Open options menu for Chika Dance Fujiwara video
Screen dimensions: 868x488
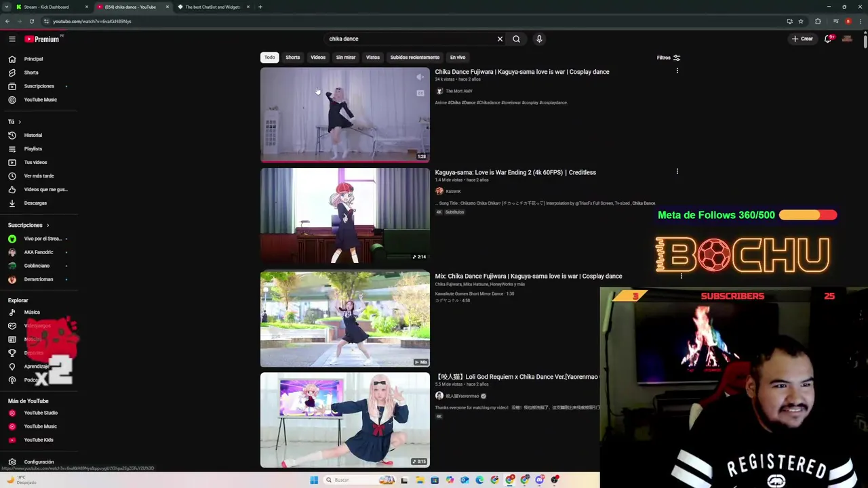tap(677, 71)
